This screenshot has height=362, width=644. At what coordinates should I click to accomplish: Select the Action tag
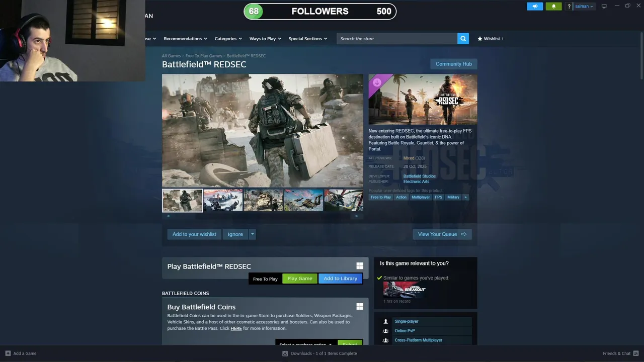coord(401,197)
